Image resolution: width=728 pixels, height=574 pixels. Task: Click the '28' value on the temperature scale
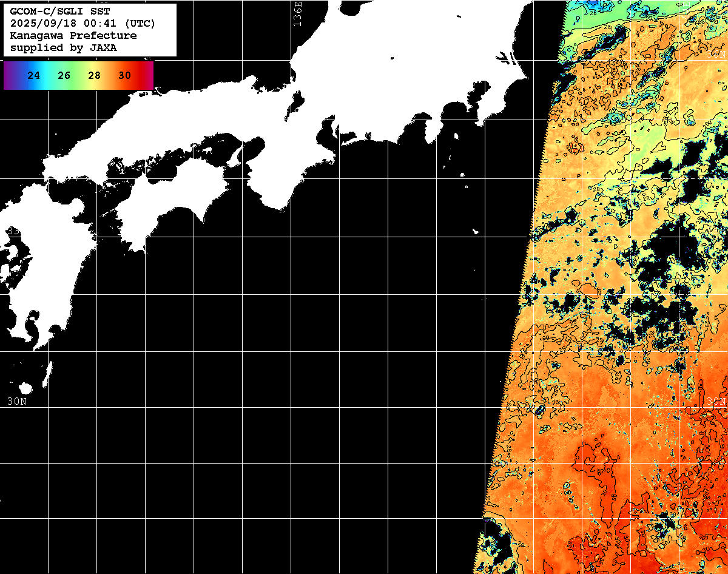click(94, 76)
